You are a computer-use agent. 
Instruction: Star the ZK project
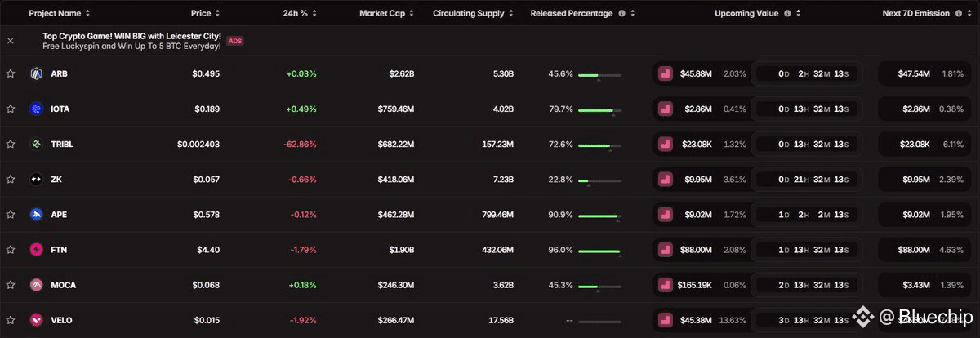click(x=11, y=179)
